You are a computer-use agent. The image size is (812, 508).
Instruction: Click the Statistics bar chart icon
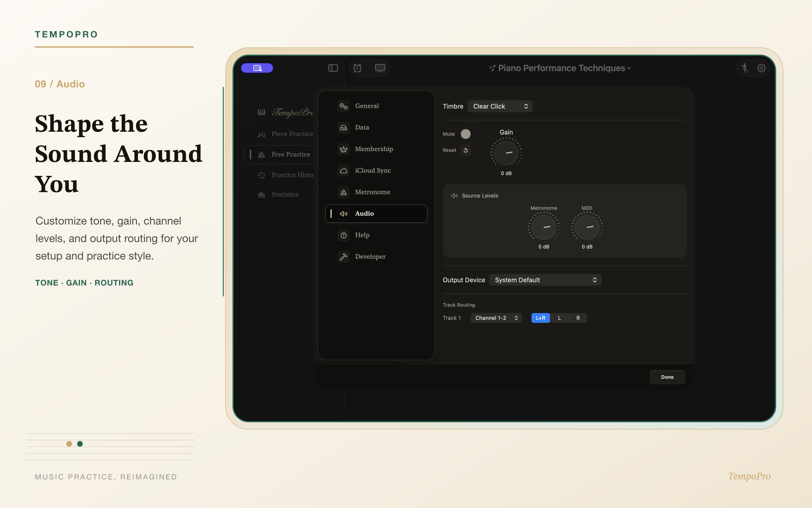[x=261, y=195]
